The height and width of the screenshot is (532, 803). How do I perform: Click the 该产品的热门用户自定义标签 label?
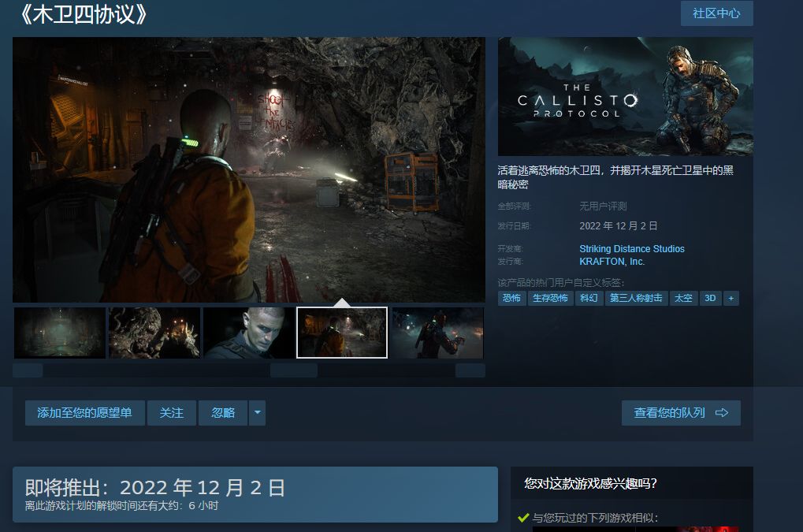click(561, 283)
